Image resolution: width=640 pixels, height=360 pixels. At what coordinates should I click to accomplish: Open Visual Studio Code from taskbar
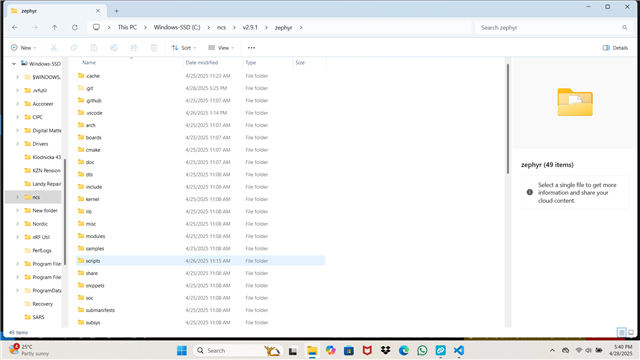pos(459,350)
